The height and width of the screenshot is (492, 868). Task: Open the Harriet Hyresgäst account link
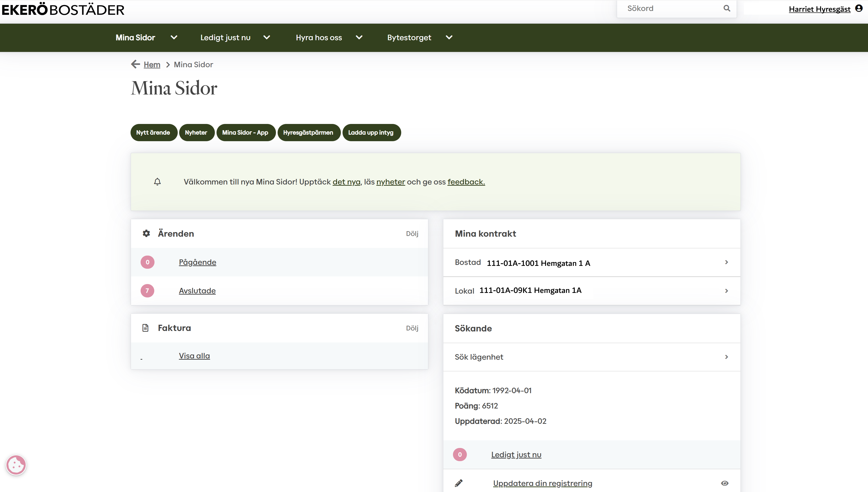click(x=820, y=9)
